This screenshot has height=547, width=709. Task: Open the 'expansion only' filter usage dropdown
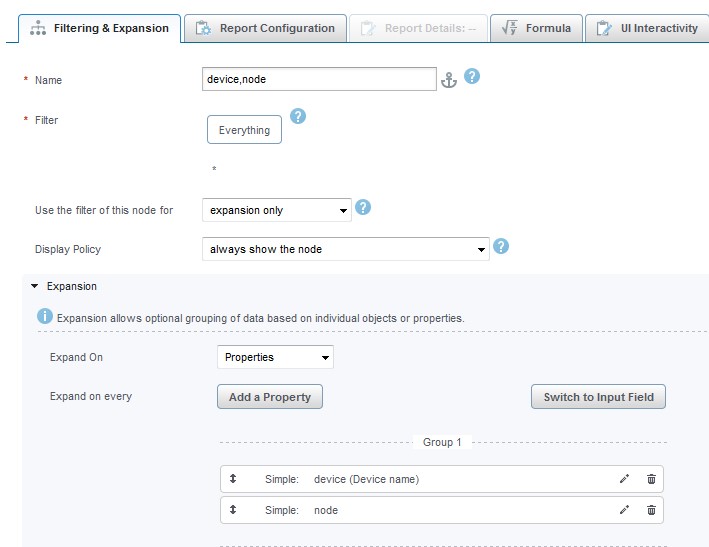point(277,210)
